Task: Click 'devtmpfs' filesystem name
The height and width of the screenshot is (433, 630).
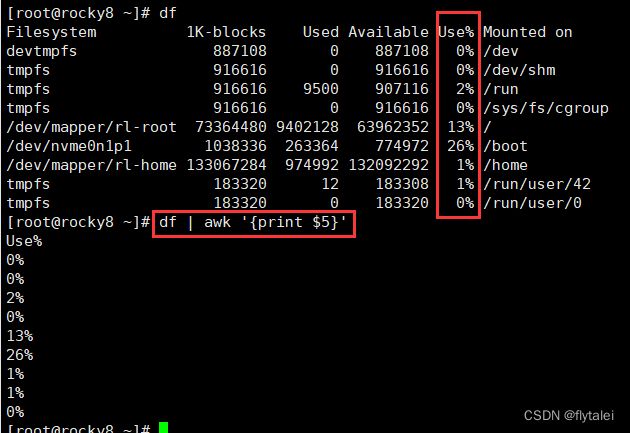Action: (x=42, y=51)
